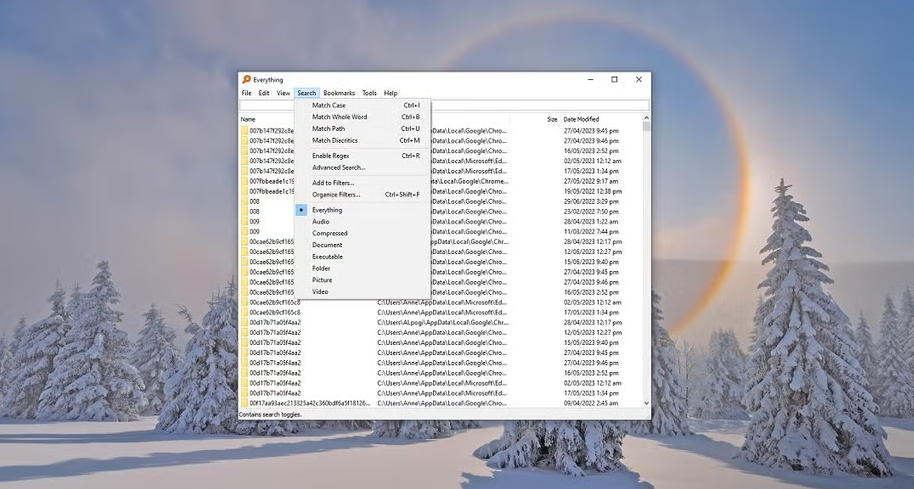Click the vertical scrollbar thumb
The image size is (914, 489).
(646, 126)
